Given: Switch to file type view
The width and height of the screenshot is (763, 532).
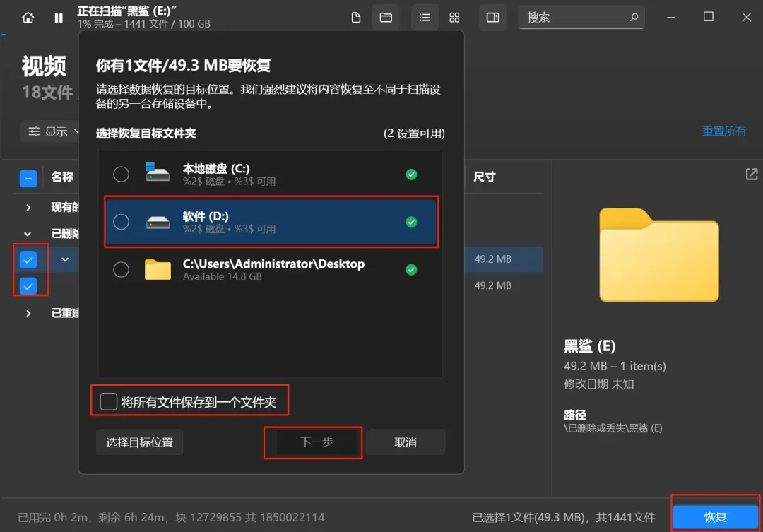Looking at the screenshot, I should pos(356,17).
